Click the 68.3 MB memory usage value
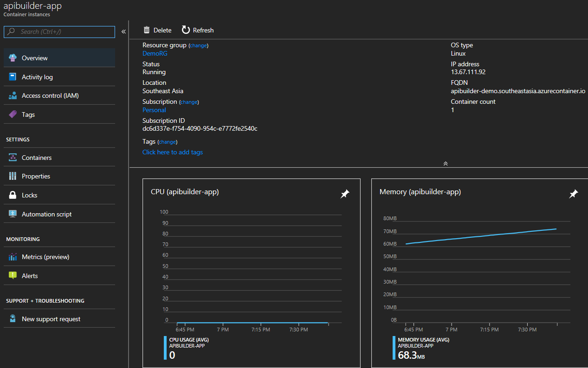The image size is (588, 368). (x=411, y=355)
